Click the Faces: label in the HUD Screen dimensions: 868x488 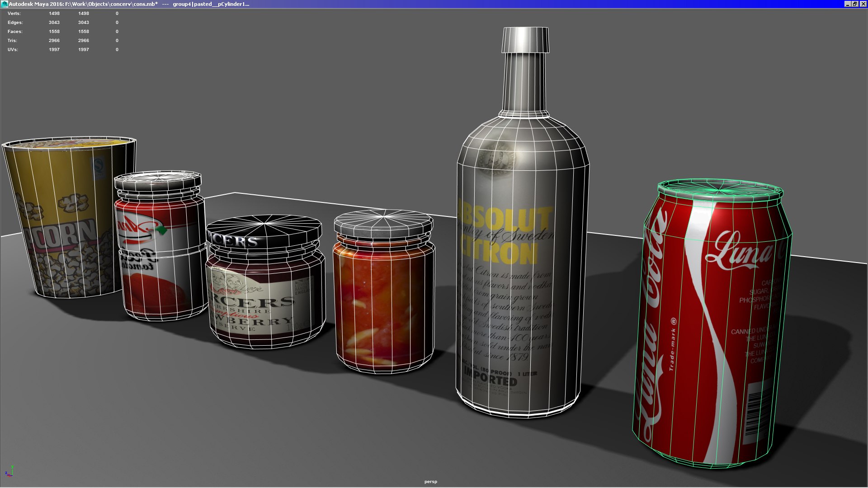pyautogui.click(x=15, y=32)
